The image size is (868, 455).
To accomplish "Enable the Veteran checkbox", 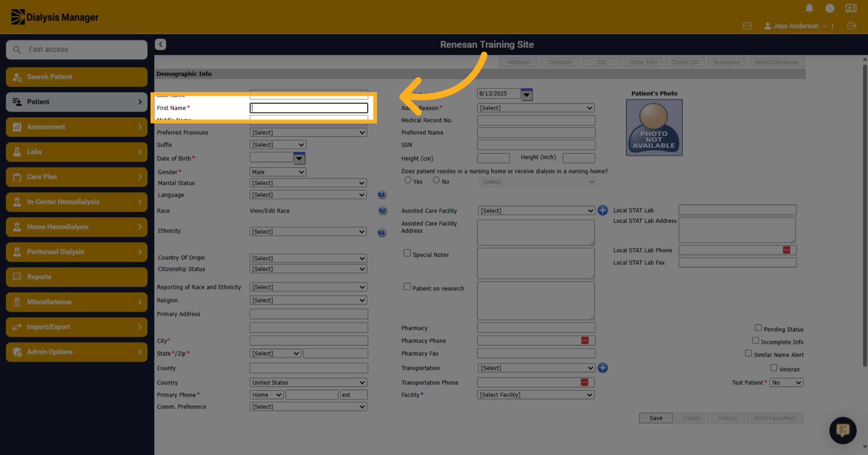I will (x=774, y=368).
